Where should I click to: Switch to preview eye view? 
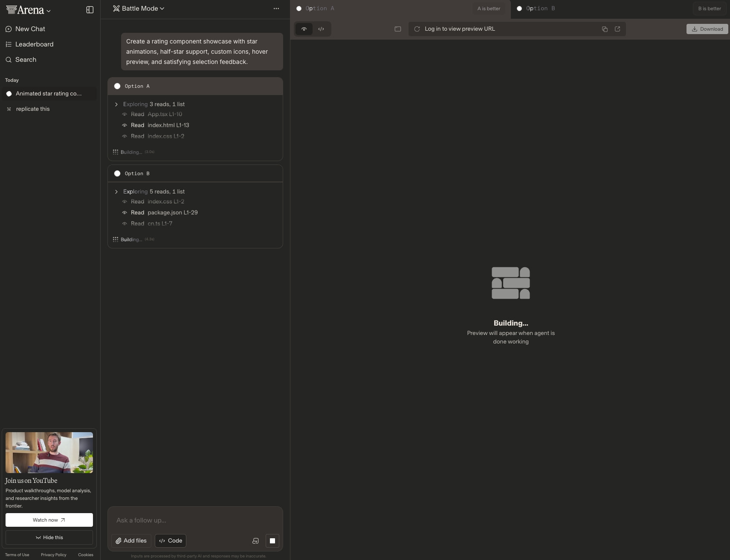(304, 29)
